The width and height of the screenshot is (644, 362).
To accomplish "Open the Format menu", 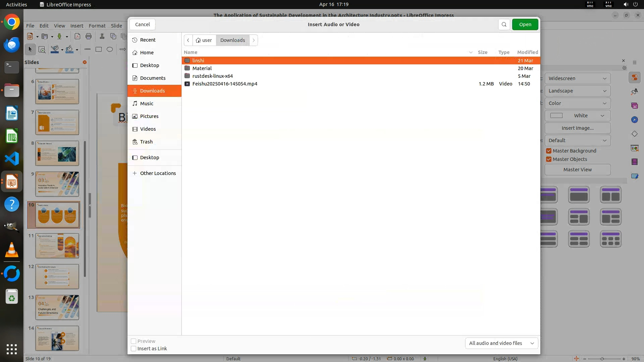I will (97, 26).
